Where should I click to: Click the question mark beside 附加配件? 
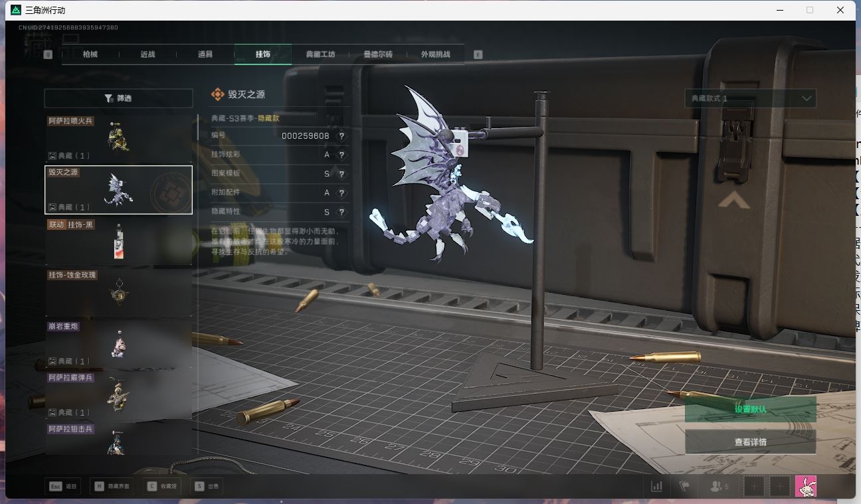point(341,193)
